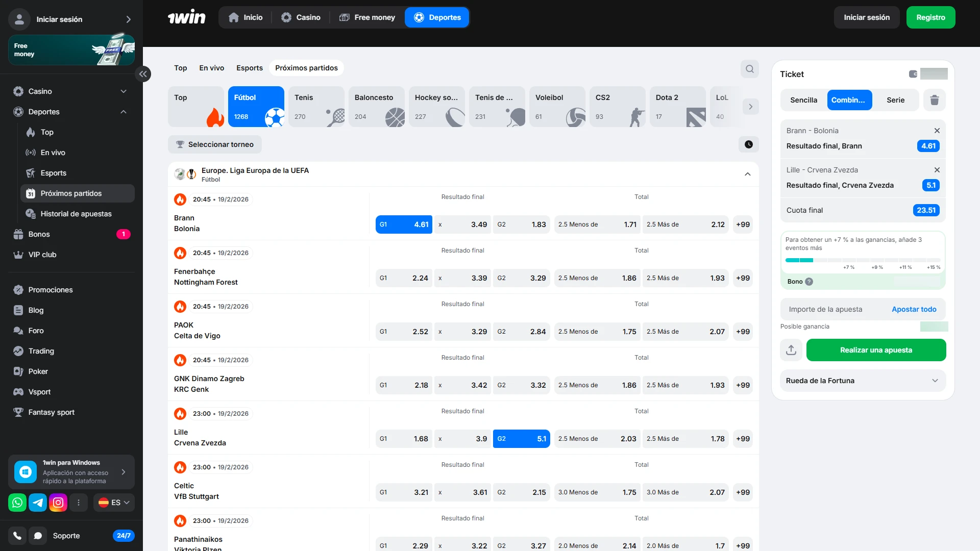Screen dimensions: 980x551
Task: Click the Instagram icon
Action: [58, 503]
